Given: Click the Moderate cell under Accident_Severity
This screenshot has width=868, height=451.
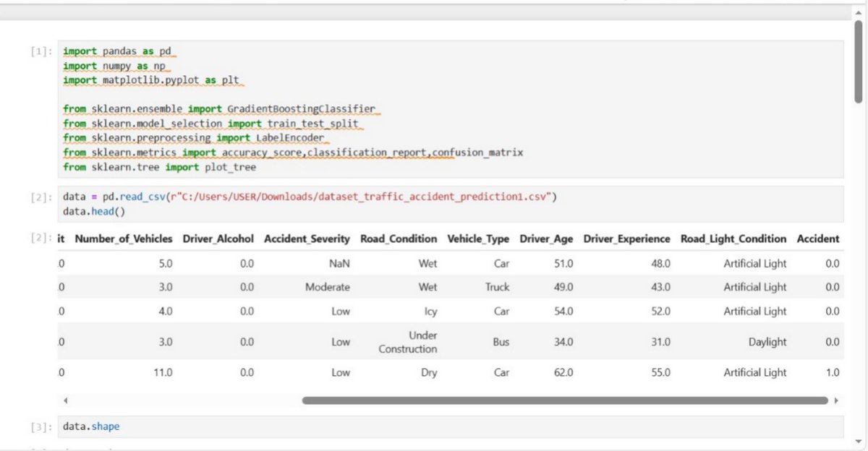Looking at the screenshot, I should (x=328, y=287).
